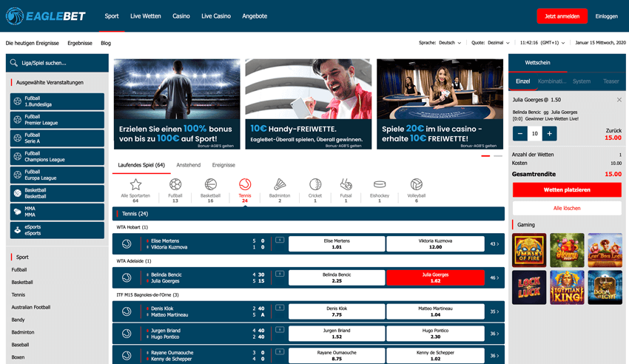This screenshot has width=629, height=364.
Task: Open Fußball Serie A featured event
Action: pos(58,138)
